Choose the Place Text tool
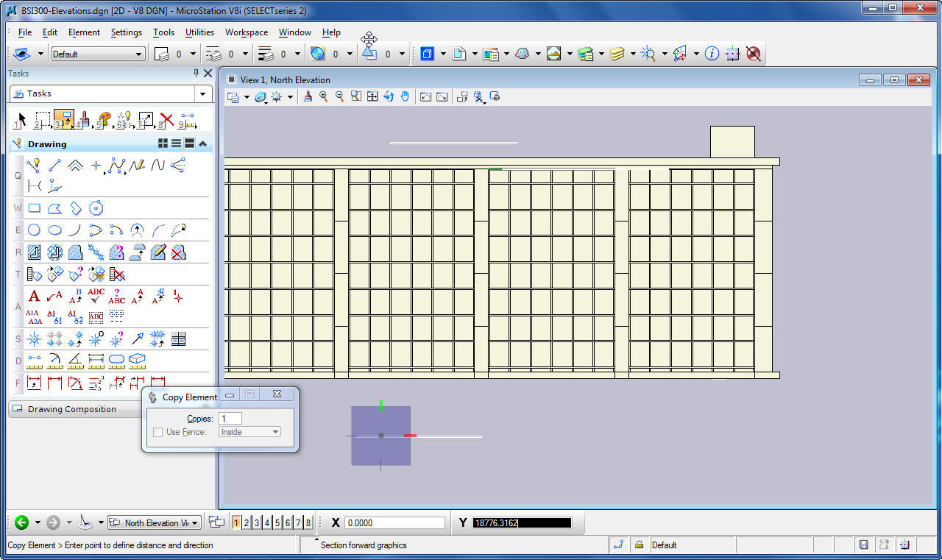Viewport: 942px width, 560px height. click(x=34, y=297)
